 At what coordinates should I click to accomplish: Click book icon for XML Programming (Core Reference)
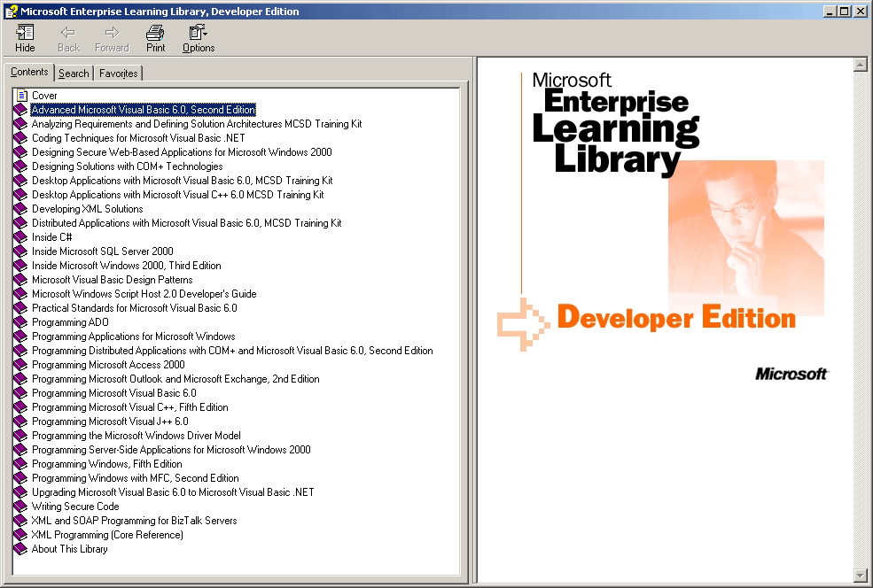coord(20,535)
